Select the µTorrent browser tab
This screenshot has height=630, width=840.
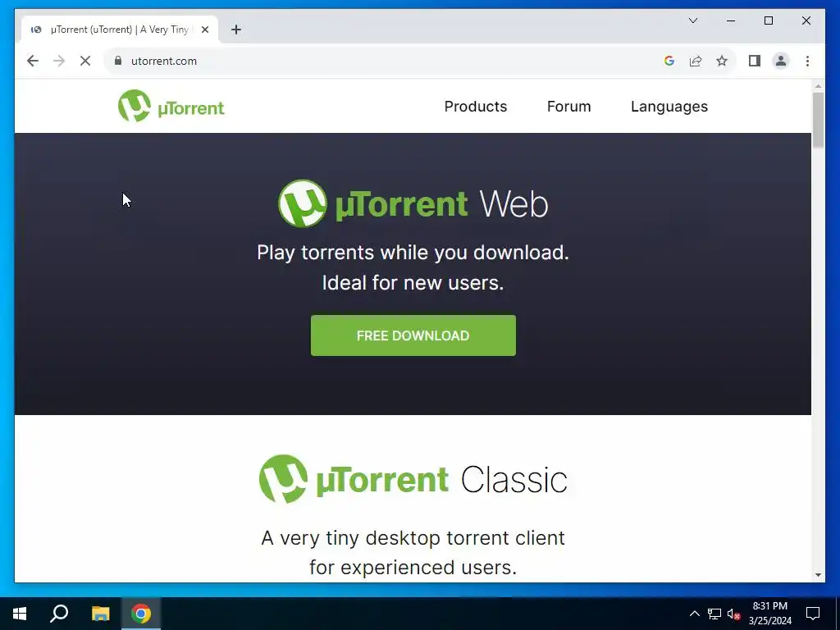coord(119,30)
